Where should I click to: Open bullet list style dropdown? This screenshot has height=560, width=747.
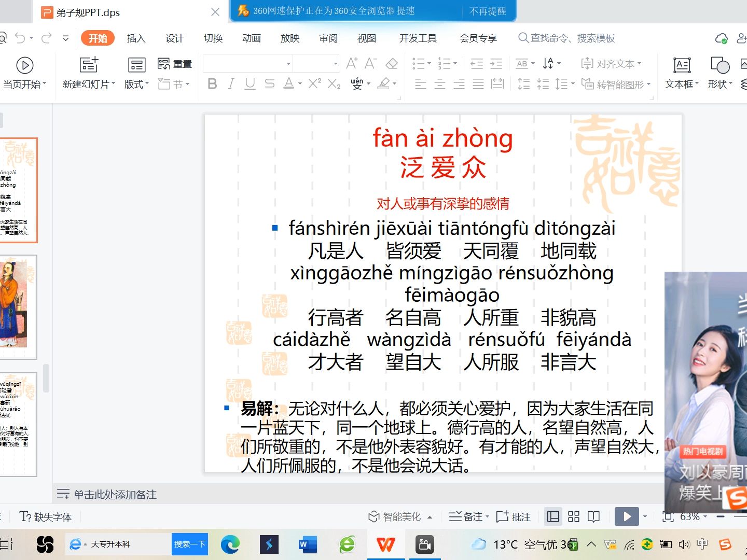[x=428, y=64]
